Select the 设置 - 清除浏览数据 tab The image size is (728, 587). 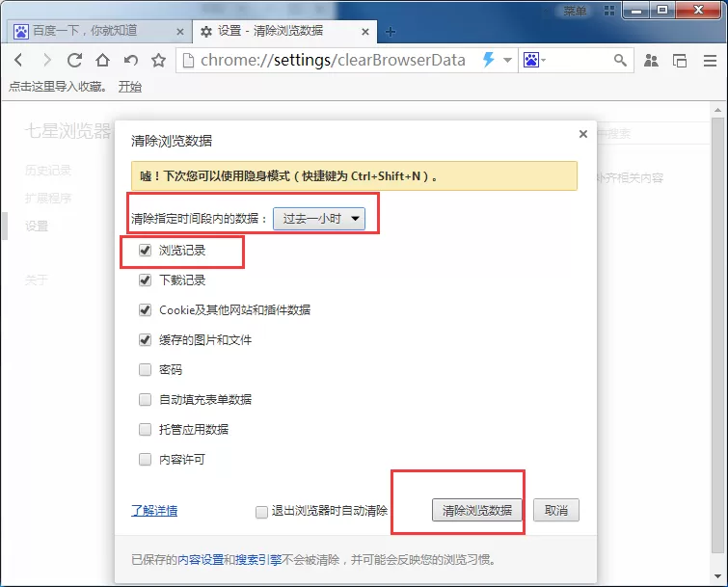[x=284, y=32]
